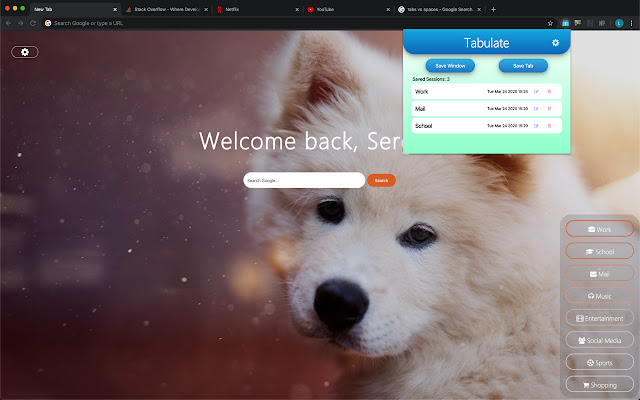The image size is (640, 400).
Task: Bookmark this page with star icon
Action: click(550, 23)
